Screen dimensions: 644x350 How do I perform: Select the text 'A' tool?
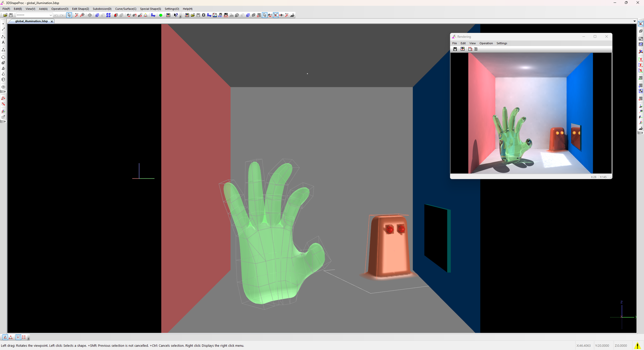click(3, 43)
